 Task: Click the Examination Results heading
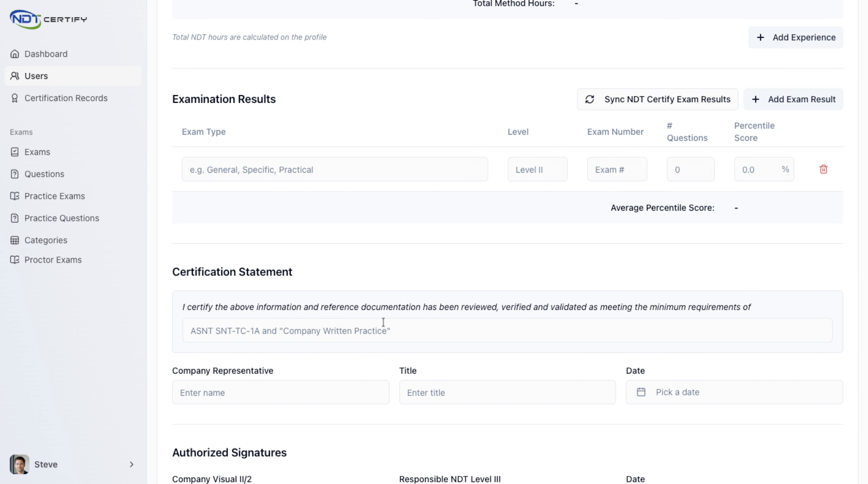point(224,99)
